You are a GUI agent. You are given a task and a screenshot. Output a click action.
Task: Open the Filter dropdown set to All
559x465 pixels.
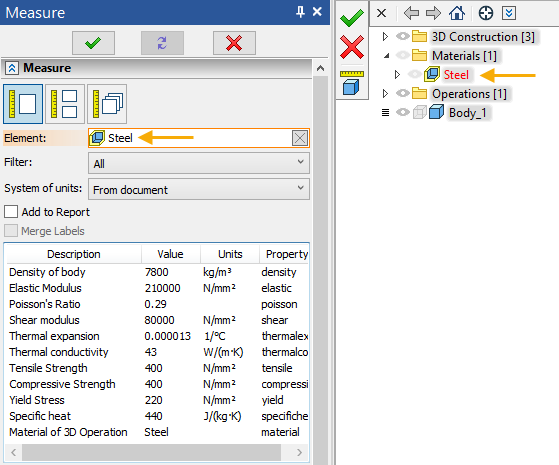coord(199,163)
